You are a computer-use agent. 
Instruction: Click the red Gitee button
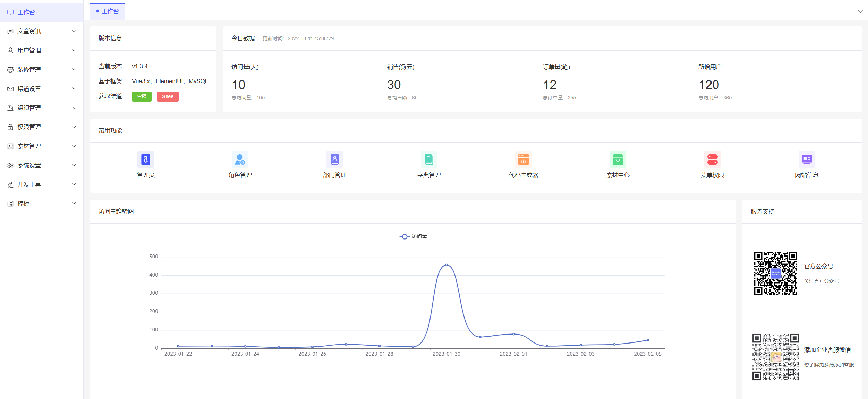pyautogui.click(x=168, y=96)
